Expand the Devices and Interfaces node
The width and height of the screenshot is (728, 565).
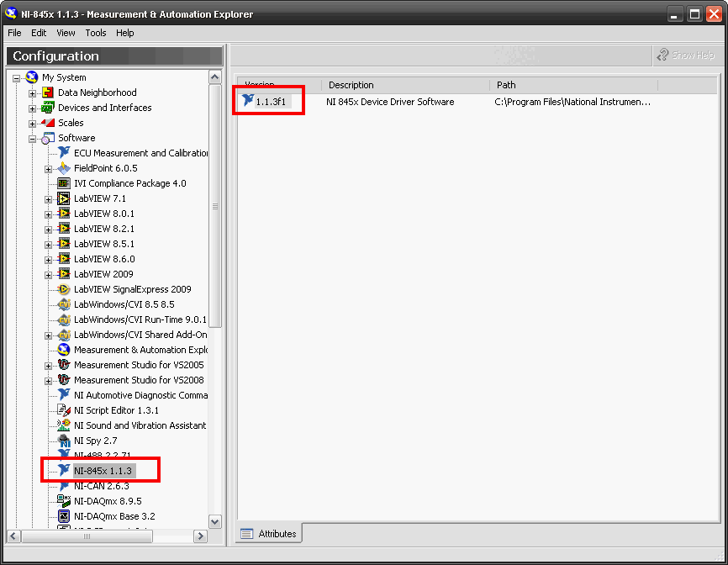32,108
